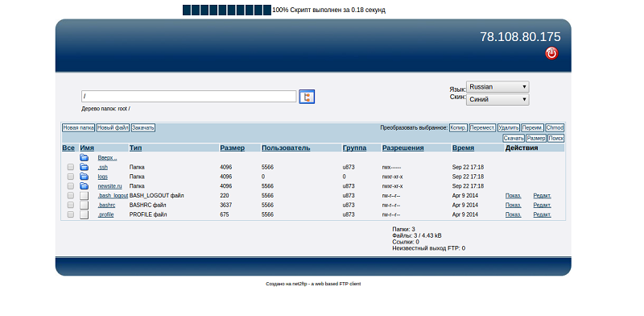The image size is (644, 316).
Task: Open the Язык dropdown showing Russian
Action: coord(497,87)
